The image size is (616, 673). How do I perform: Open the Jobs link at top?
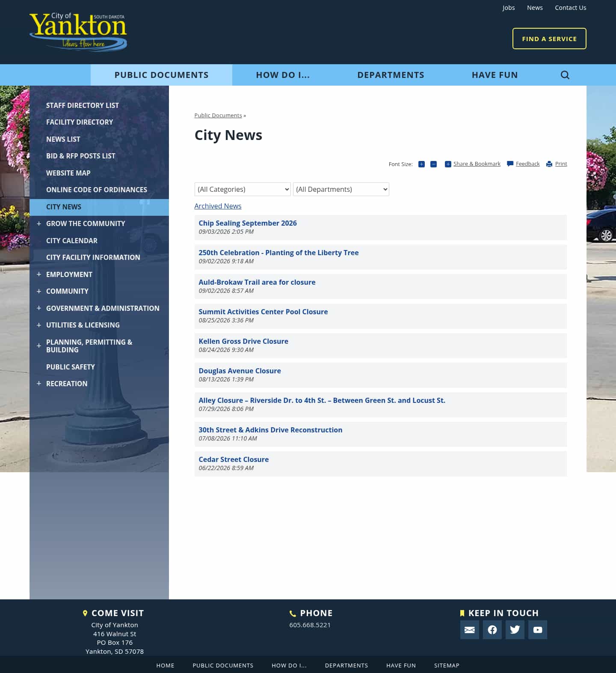[x=509, y=8]
